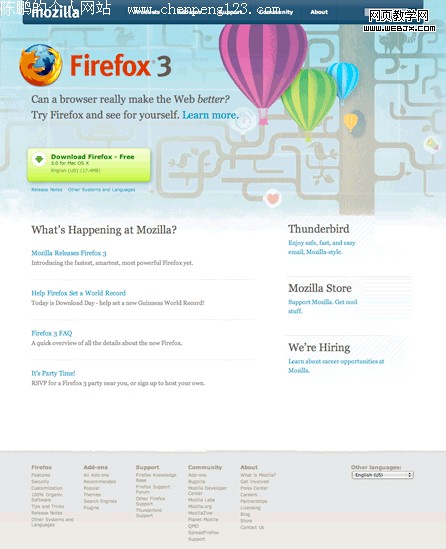Click the large pink hot air balloon
This screenshot has height=549, width=446.
click(x=263, y=67)
